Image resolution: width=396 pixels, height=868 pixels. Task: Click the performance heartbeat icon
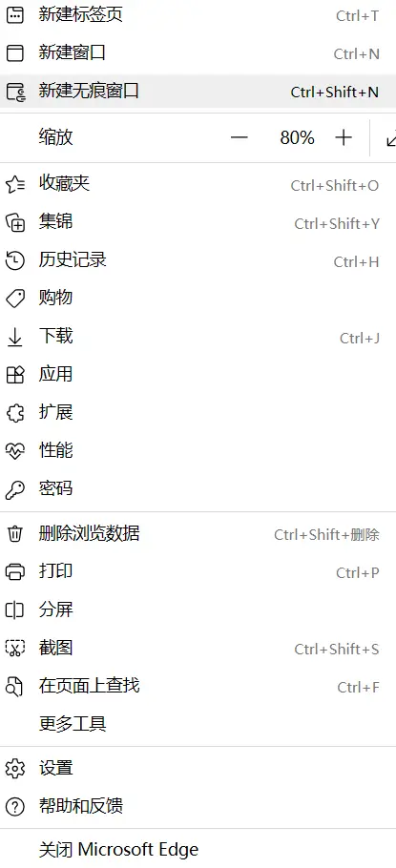15,451
